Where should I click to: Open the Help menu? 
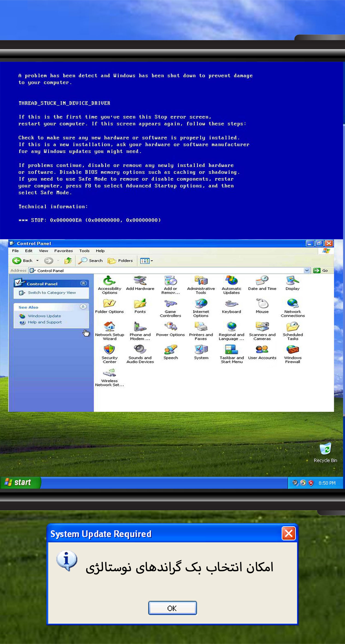[x=100, y=251]
